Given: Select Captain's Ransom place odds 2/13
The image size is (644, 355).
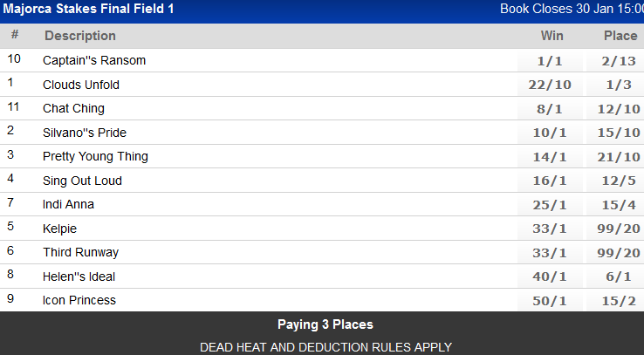Looking at the screenshot, I should (620, 61).
